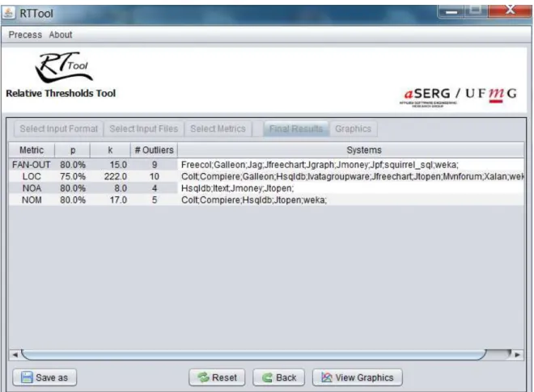Click outlier count 9 in FAN-OUT row
Viewport: 534px width, 392px height.
[x=154, y=165]
